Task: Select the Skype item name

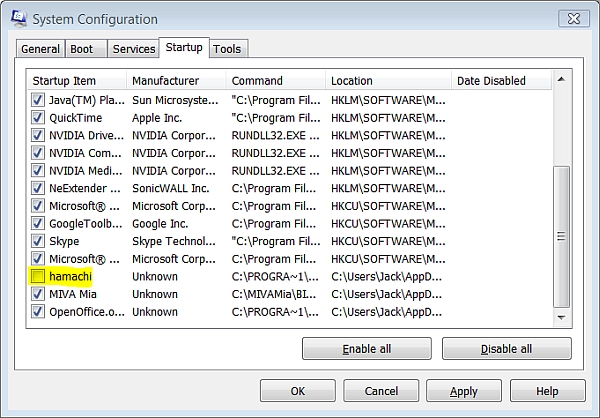Action: [64, 241]
